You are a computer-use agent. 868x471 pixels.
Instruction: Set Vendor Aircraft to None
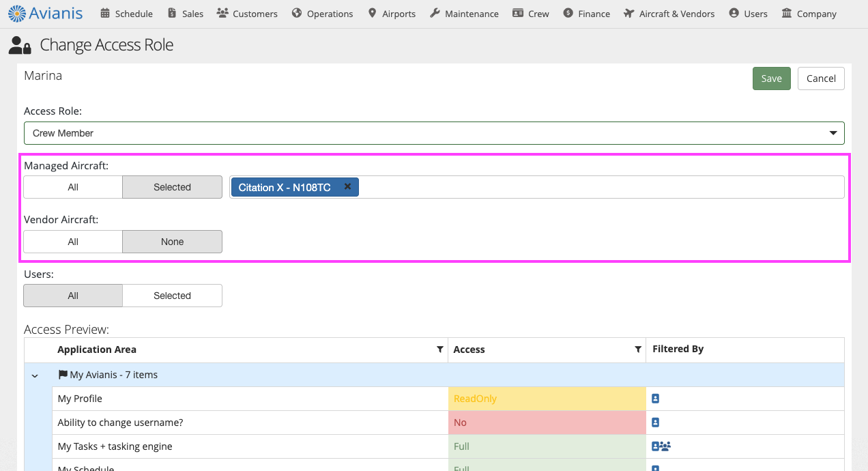[172, 242]
